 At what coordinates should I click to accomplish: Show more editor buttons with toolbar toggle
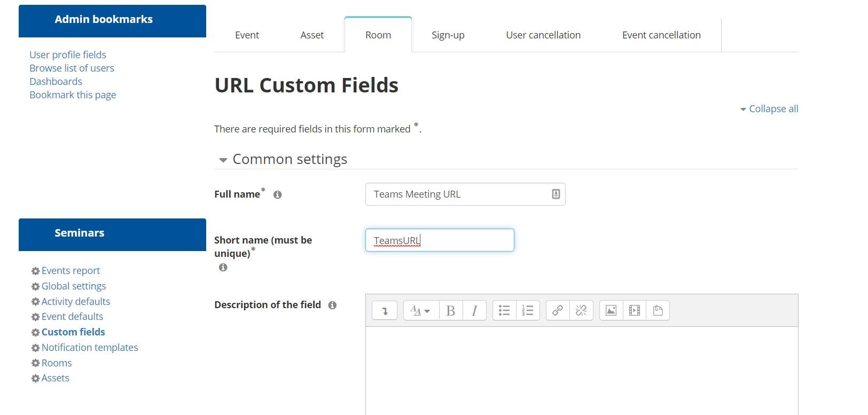coord(384,310)
